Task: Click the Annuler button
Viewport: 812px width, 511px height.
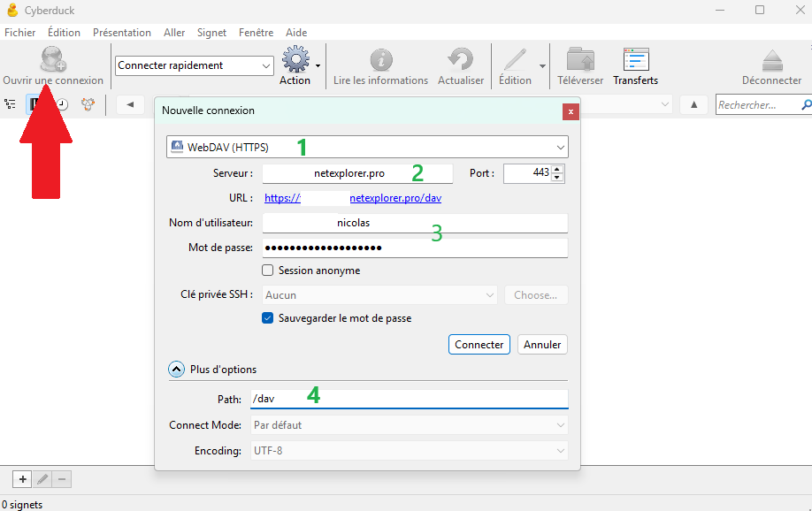Action: click(x=542, y=345)
